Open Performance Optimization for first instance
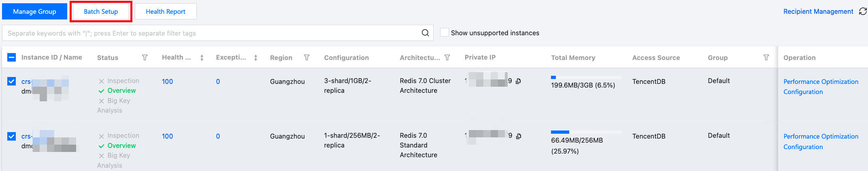Viewport: 868px width, 171px height. click(x=821, y=81)
